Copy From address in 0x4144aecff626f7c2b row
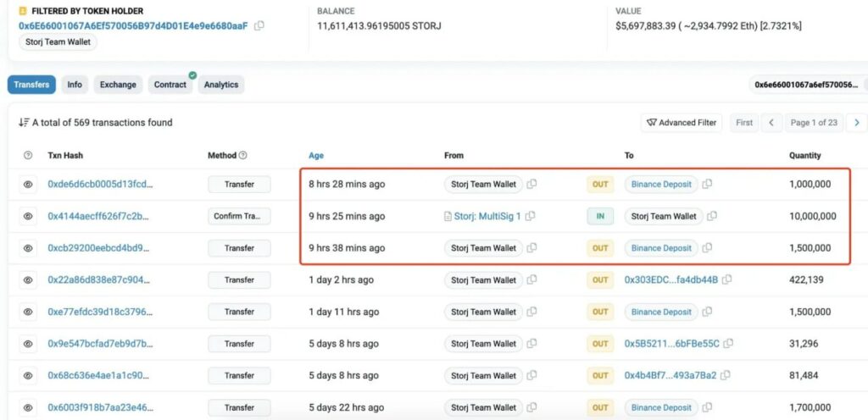 click(x=530, y=216)
